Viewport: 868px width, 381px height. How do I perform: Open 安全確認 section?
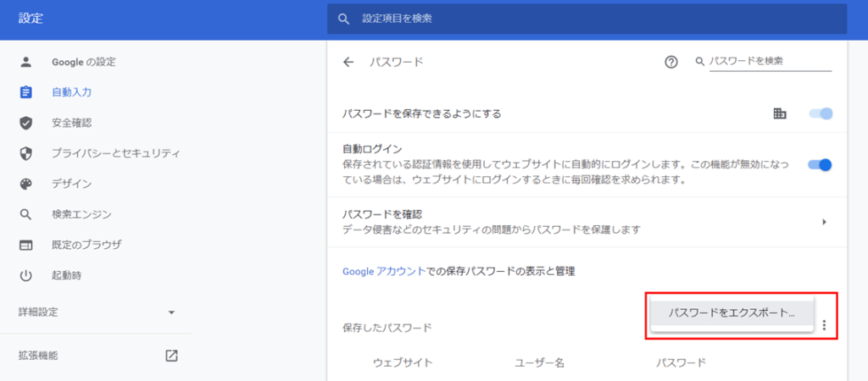click(72, 123)
